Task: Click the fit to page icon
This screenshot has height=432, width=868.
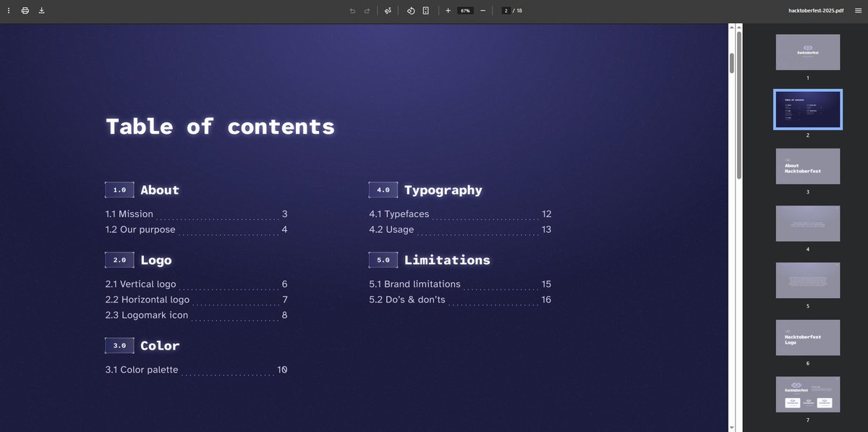Action: point(426,11)
